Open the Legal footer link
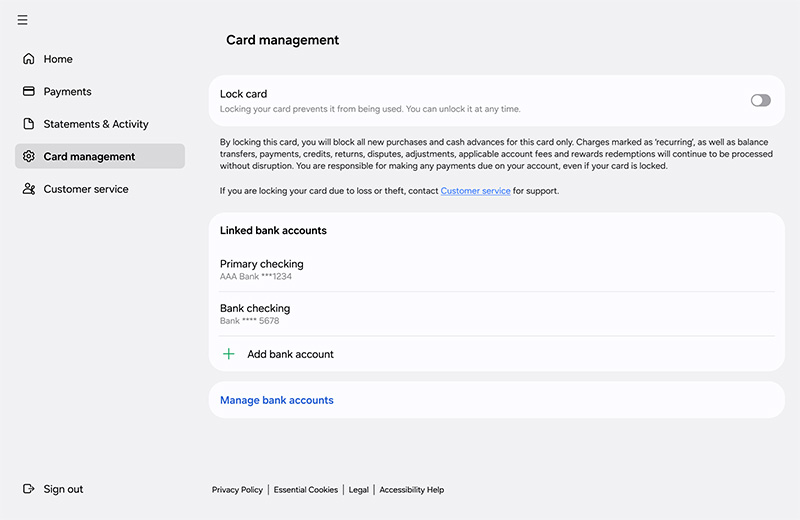Screen dimensions: 800x520 (359, 490)
